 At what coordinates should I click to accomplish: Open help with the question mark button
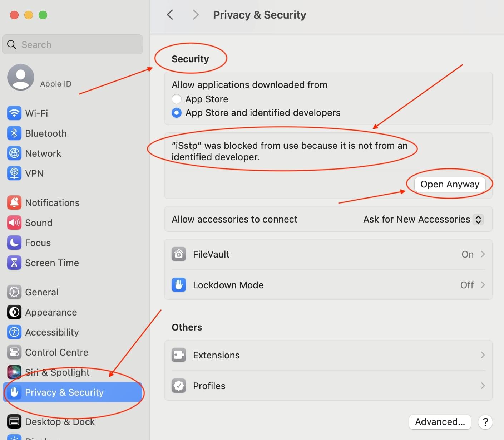[485, 422]
